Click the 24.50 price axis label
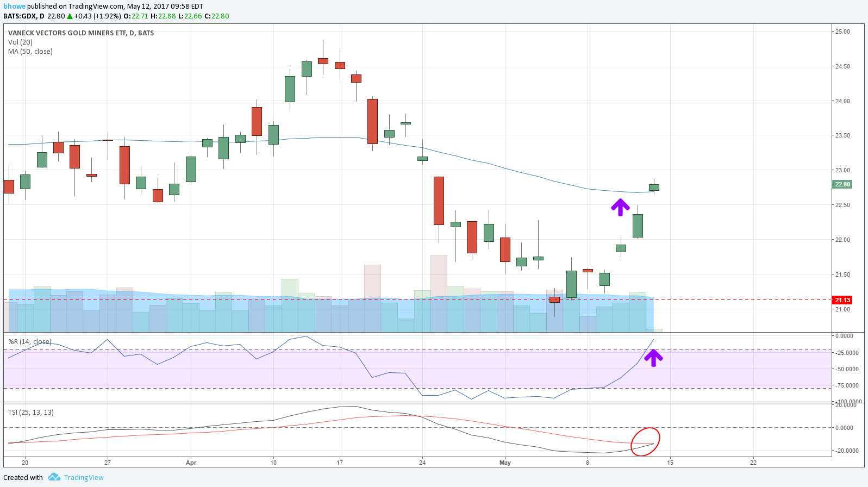The image size is (868, 487). (842, 66)
